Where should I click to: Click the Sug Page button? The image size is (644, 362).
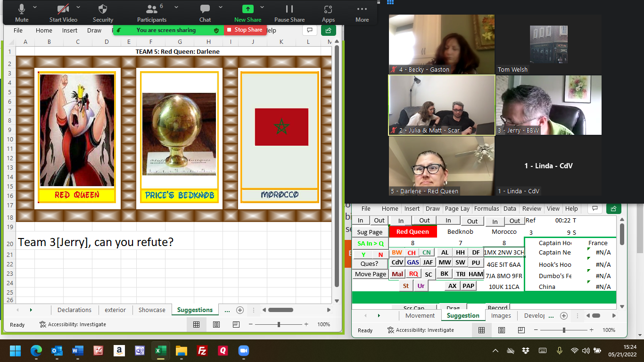[370, 232]
